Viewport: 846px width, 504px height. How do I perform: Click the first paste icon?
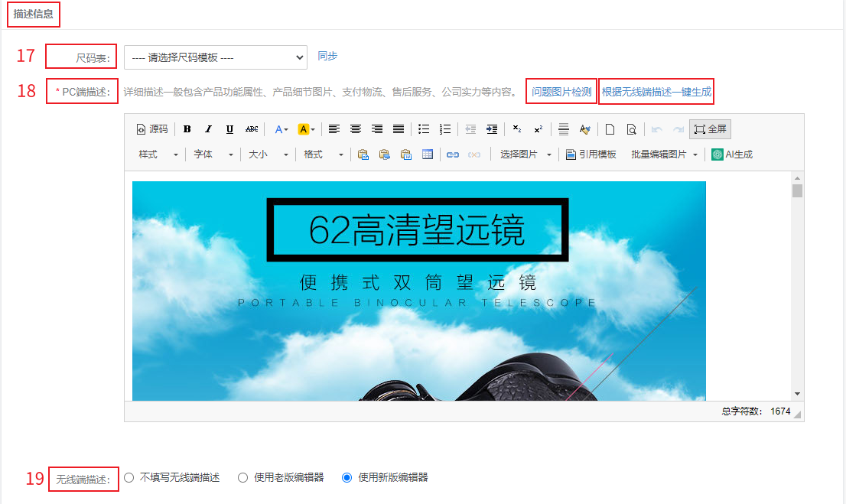(x=363, y=154)
